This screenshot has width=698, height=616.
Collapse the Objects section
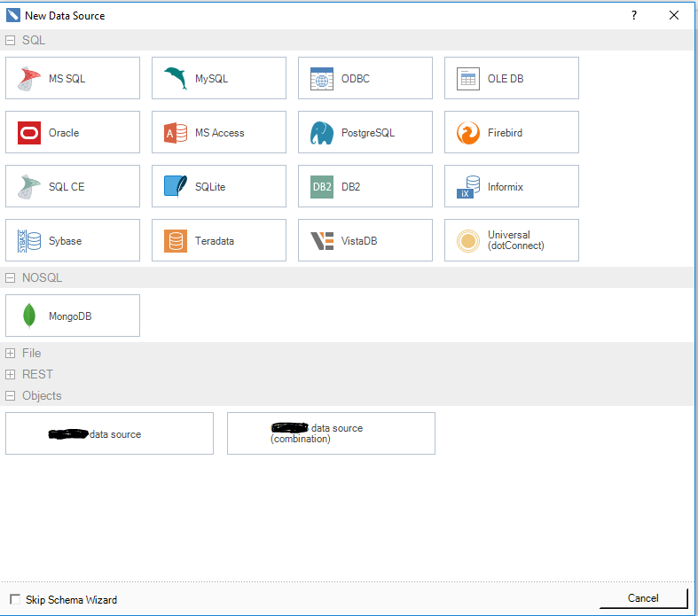pos(10,396)
